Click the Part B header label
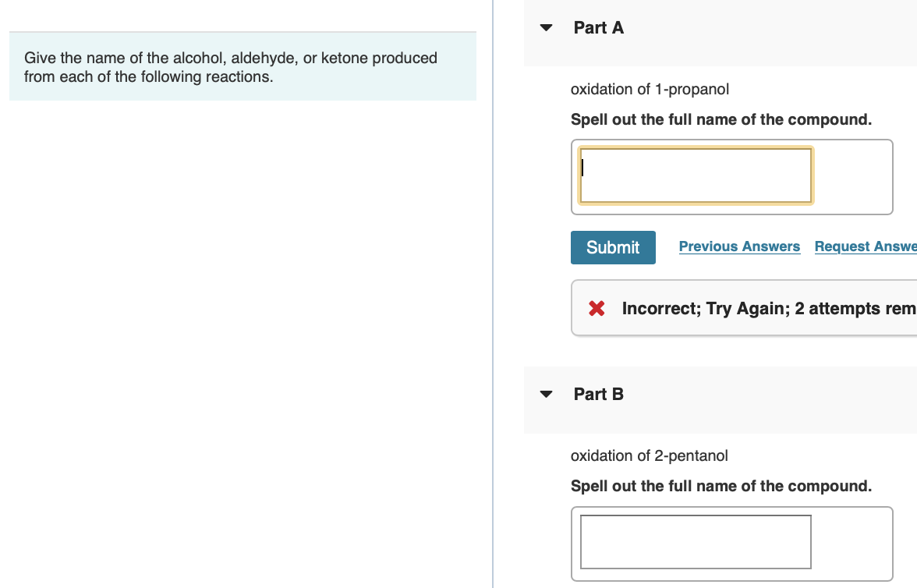Image resolution: width=917 pixels, height=588 pixels. coord(599,395)
